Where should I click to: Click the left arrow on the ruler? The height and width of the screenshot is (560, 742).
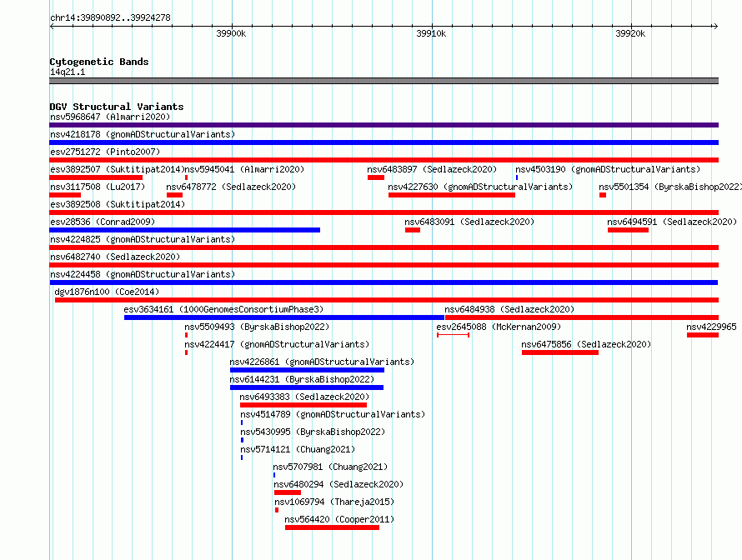pos(52,26)
